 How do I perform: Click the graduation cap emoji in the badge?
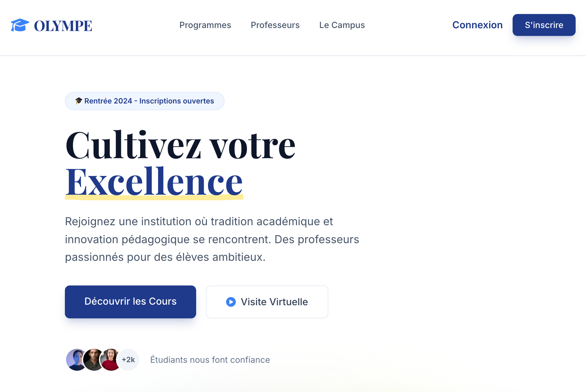78,101
